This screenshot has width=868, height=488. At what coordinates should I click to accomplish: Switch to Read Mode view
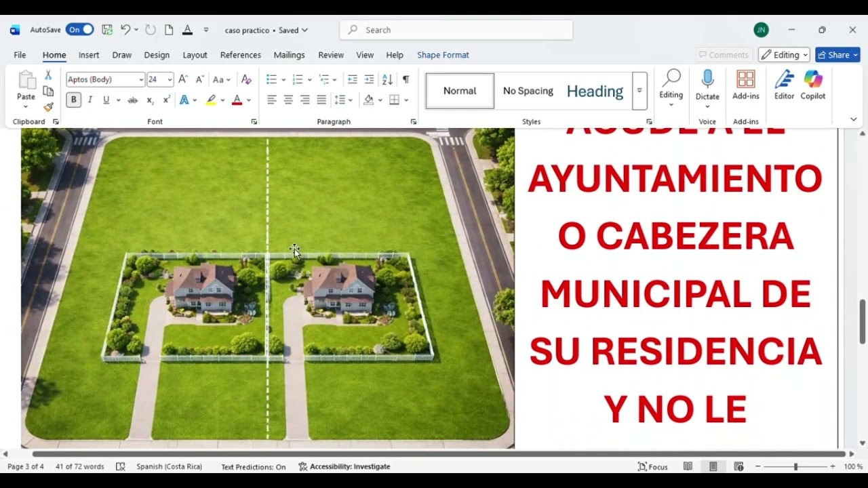point(688,466)
